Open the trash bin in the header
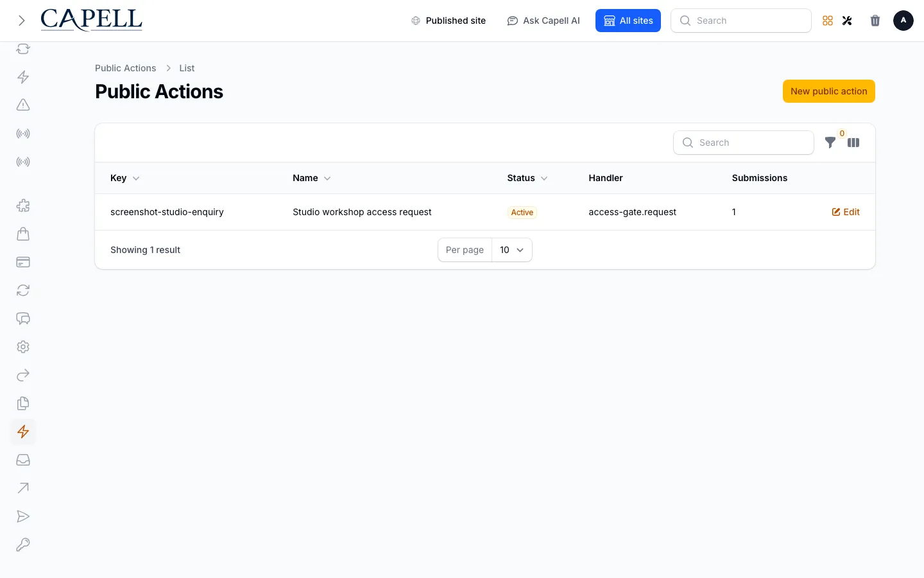The image size is (924, 578). (x=875, y=21)
